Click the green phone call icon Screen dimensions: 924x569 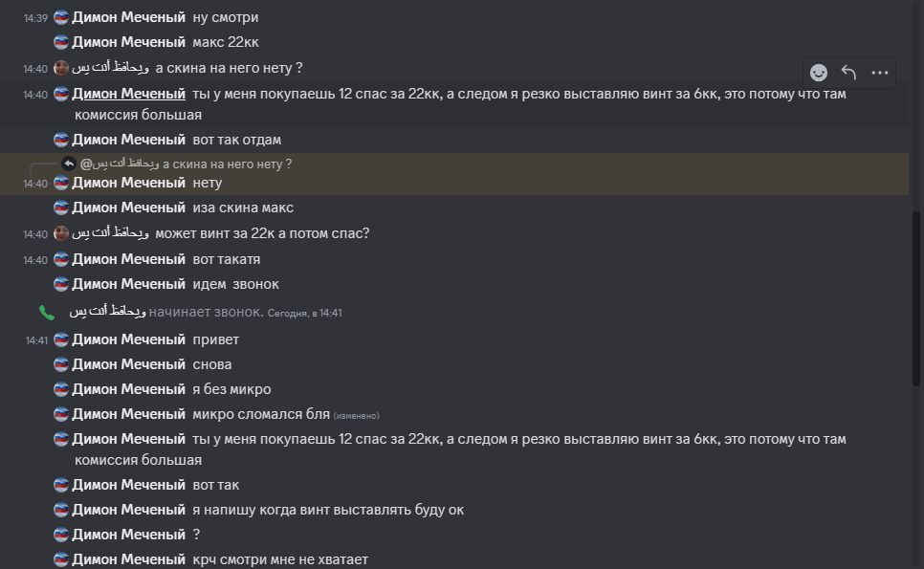point(46,313)
